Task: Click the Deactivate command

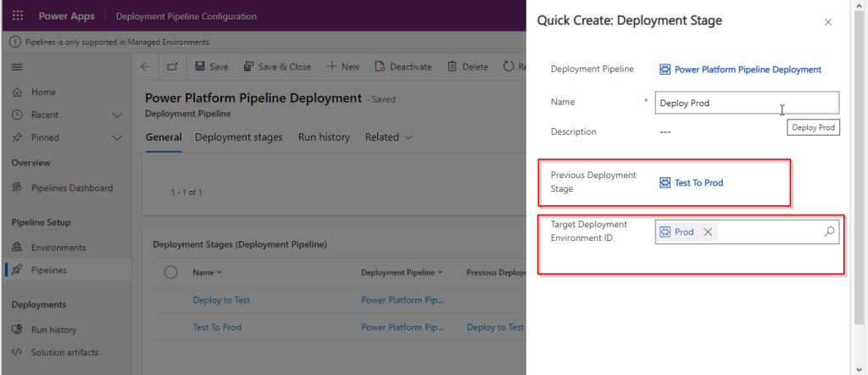Action: [403, 67]
